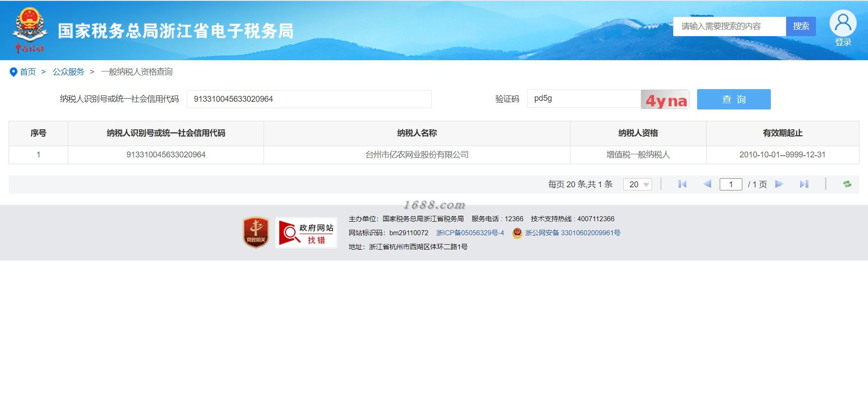The image size is (868, 408).
Task: Refresh the results table
Action: click(x=847, y=184)
